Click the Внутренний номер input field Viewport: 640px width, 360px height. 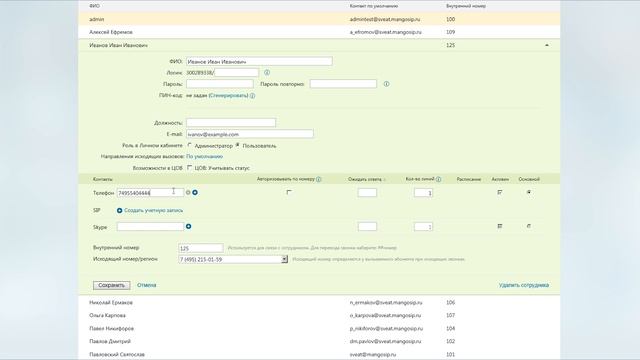tap(201, 248)
